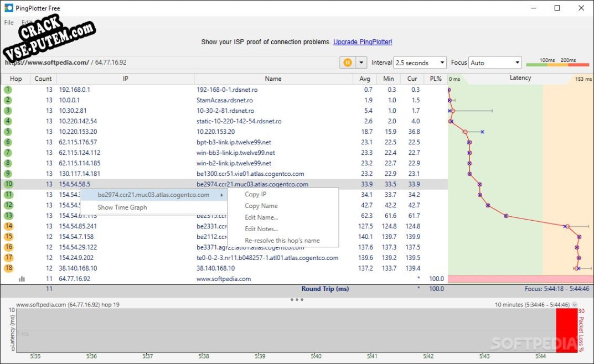Screen dimensions: 594x364
Task: Click the bar graph icon beside final hop
Action: tap(22, 279)
